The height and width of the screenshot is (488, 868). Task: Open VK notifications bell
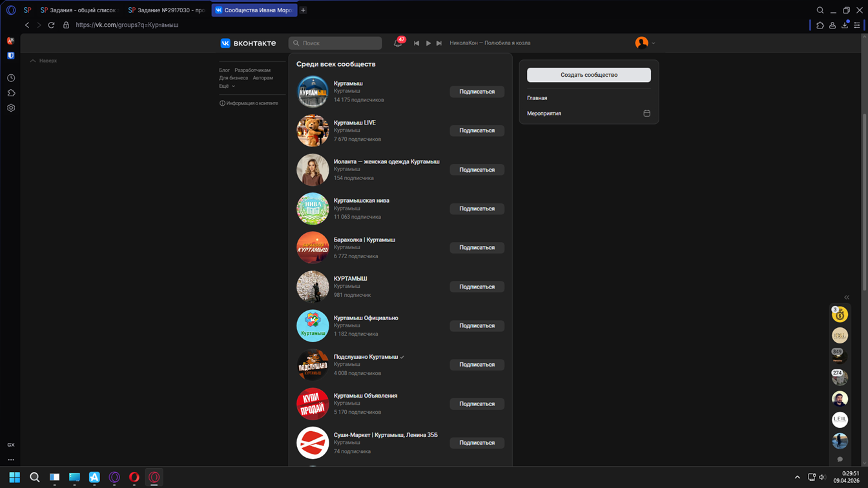point(398,43)
